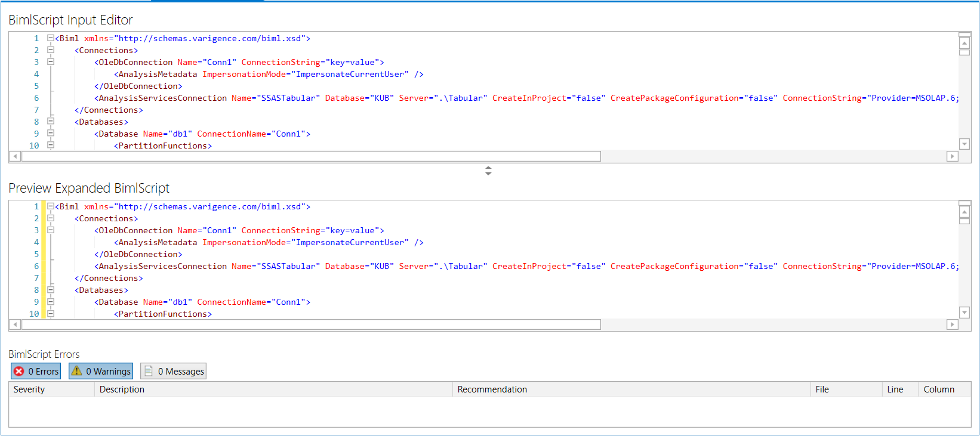Toggle the 0 Errors filter
This screenshot has width=980, height=436.
36,371
